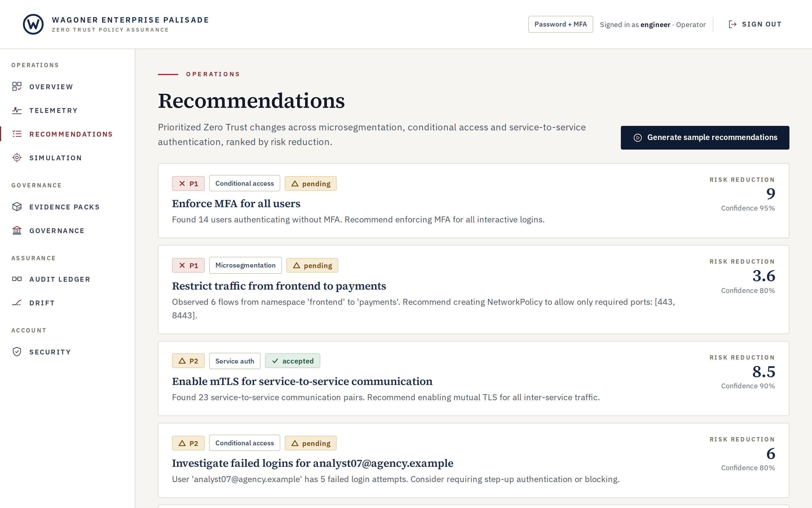
Task: Click the 'Confidence 90%' value
Action: coord(748,386)
